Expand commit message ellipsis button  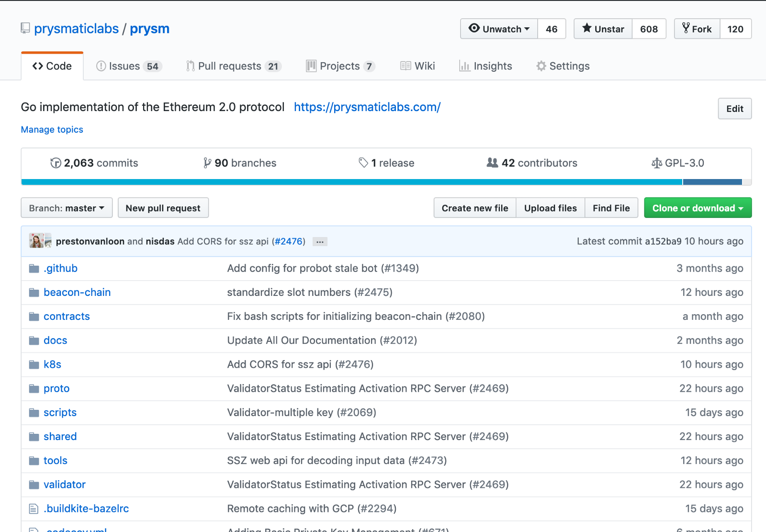click(x=320, y=242)
